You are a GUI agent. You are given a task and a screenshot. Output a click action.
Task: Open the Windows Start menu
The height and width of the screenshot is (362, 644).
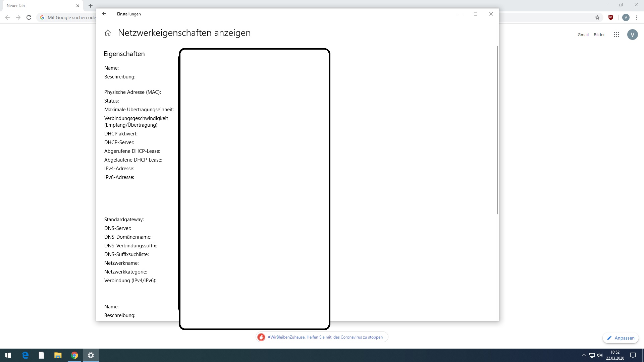8,355
